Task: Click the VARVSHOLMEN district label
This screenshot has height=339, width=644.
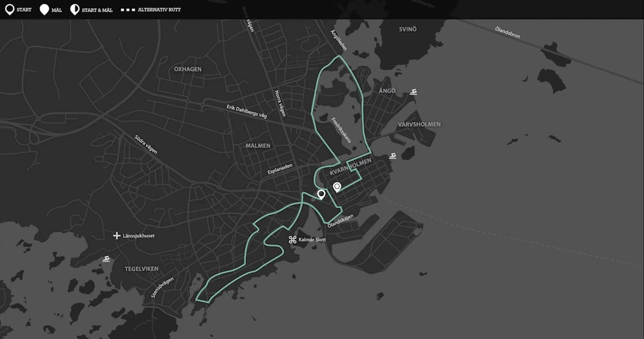Action: (419, 124)
